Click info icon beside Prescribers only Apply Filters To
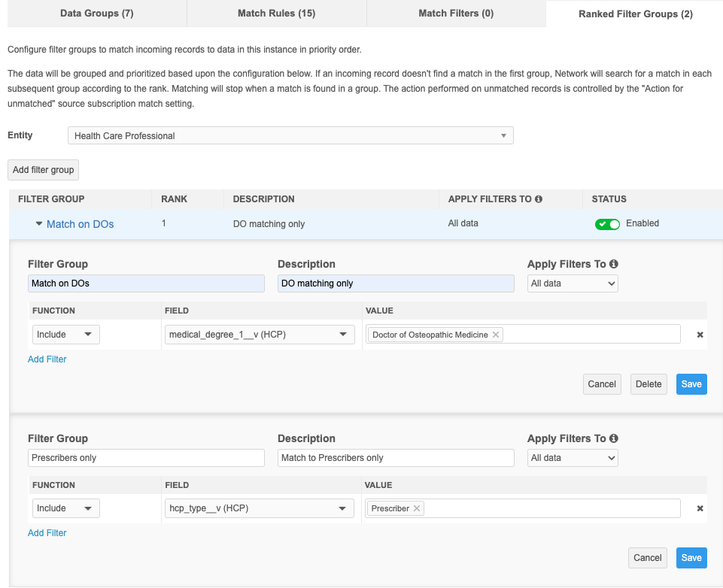 (x=614, y=438)
